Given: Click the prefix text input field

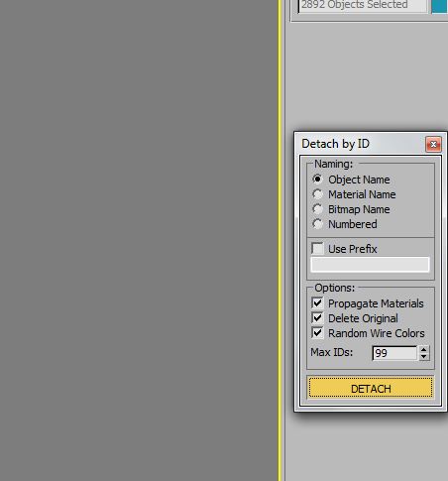Looking at the screenshot, I should point(370,265).
